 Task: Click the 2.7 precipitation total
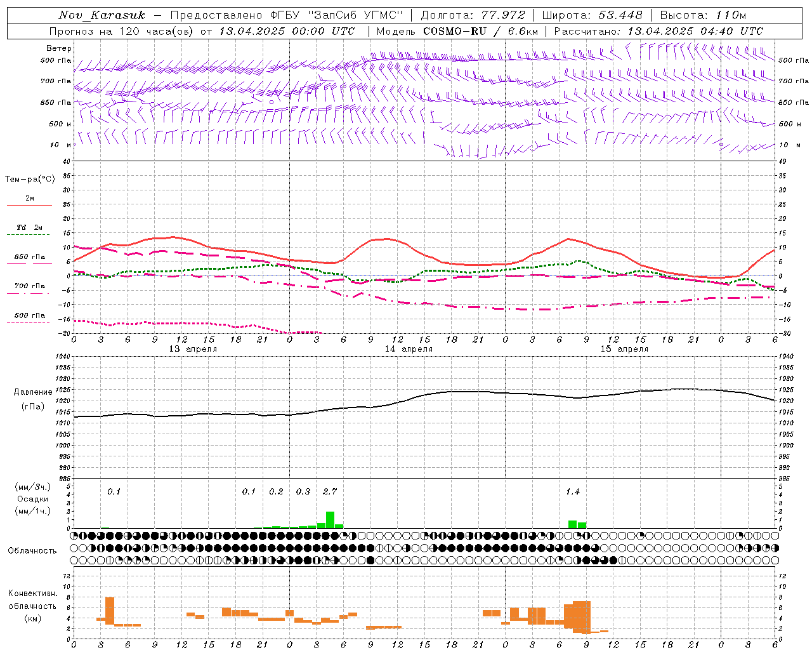pyautogui.click(x=330, y=491)
